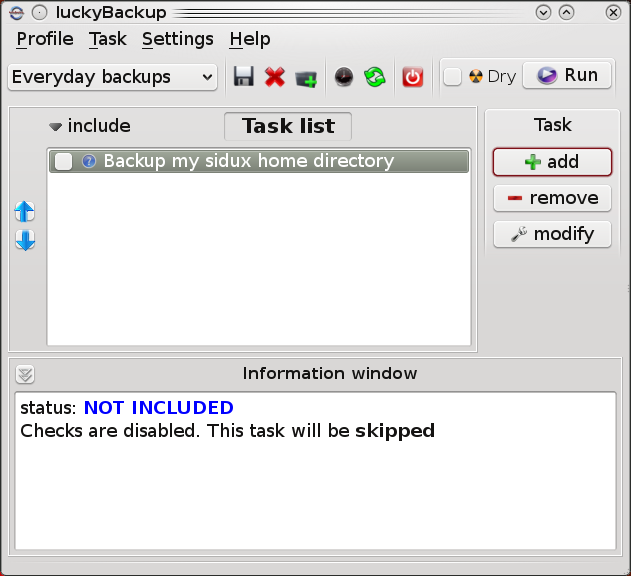Open the Everyday backups profile dropdown

[x=112, y=77]
